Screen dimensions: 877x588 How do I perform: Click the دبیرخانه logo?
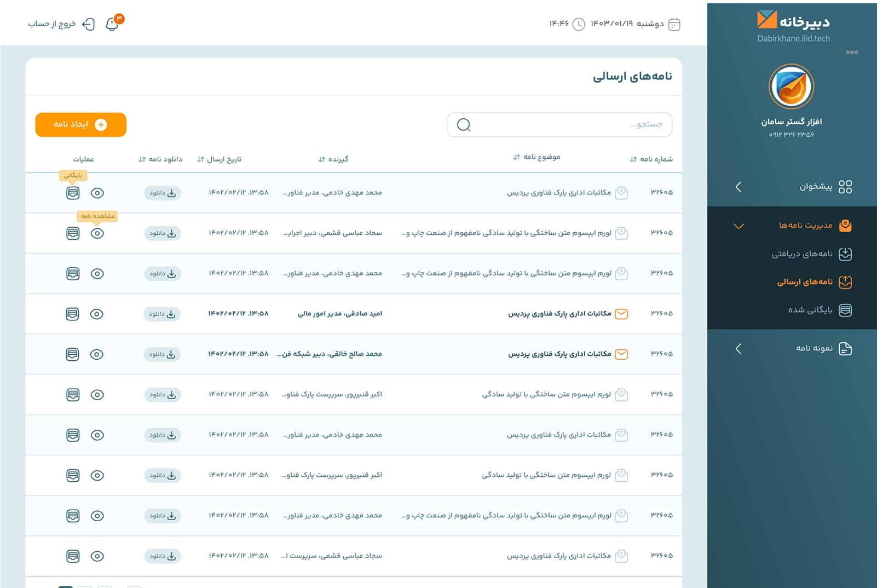coord(794,21)
